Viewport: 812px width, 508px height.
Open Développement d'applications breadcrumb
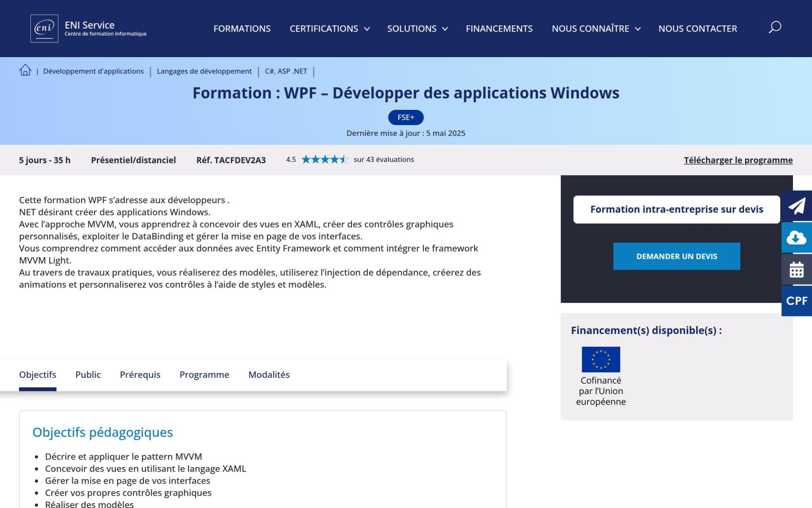pyautogui.click(x=93, y=71)
